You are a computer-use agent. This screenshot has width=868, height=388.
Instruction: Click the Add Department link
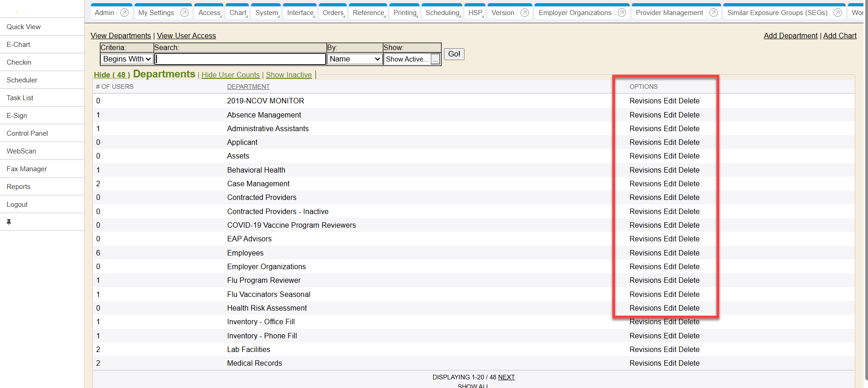(x=790, y=36)
